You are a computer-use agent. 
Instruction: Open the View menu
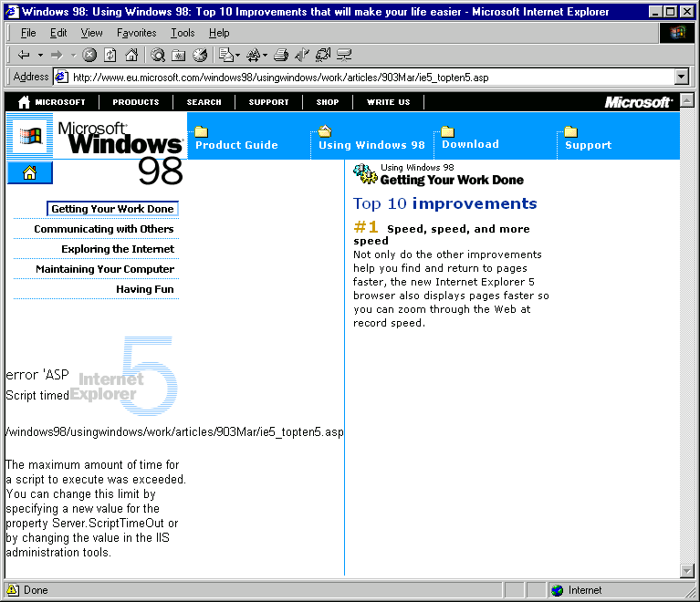pos(91,33)
